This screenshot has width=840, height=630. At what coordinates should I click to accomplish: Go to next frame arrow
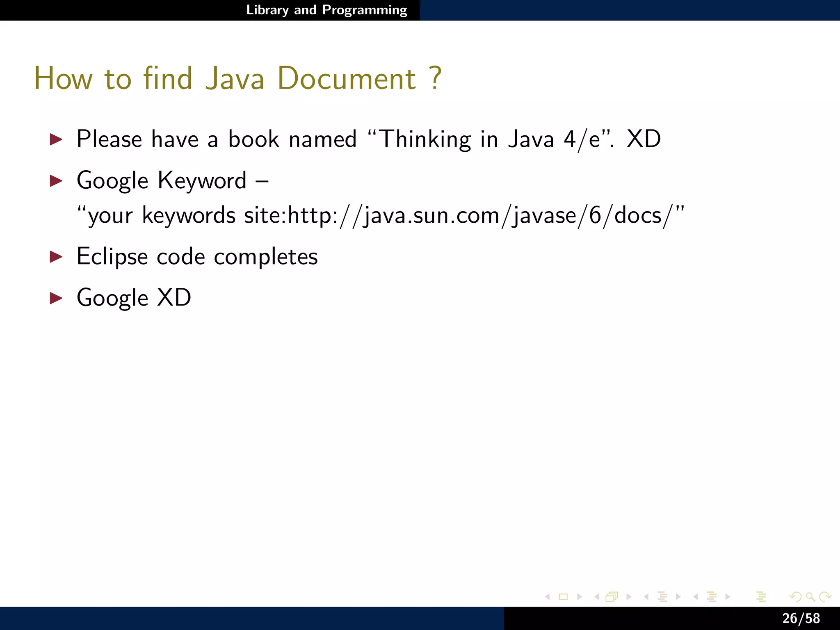pos(629,597)
